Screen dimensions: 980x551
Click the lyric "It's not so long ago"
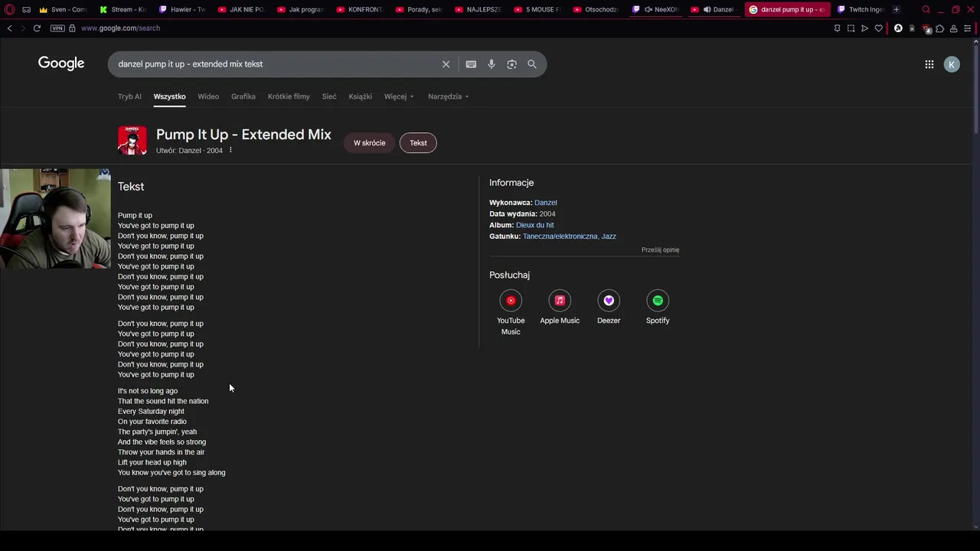148,391
